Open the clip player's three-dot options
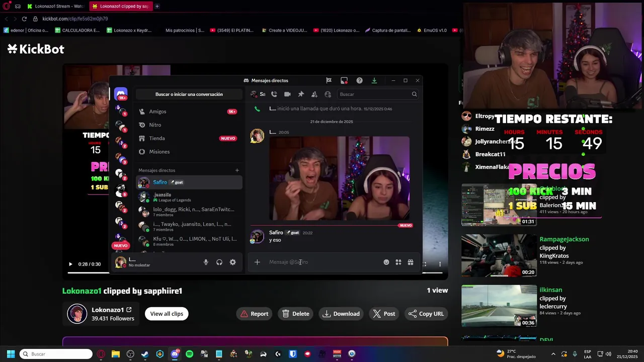 [440, 264]
